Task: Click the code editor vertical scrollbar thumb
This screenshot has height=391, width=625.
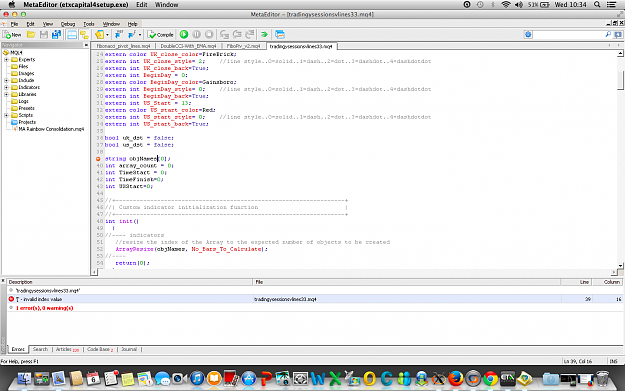Action: 620,81
